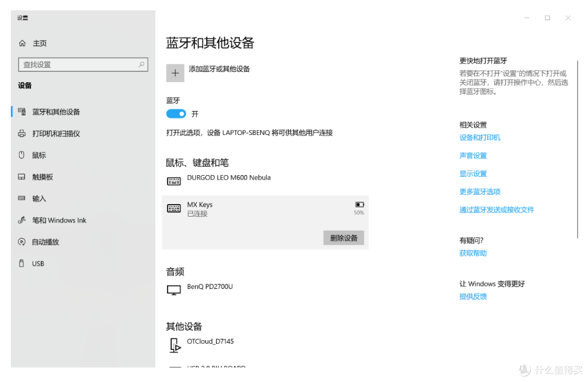The width and height of the screenshot is (588, 382).
Task: Click 添加蓝牙或其他设备 label
Action: point(219,69)
